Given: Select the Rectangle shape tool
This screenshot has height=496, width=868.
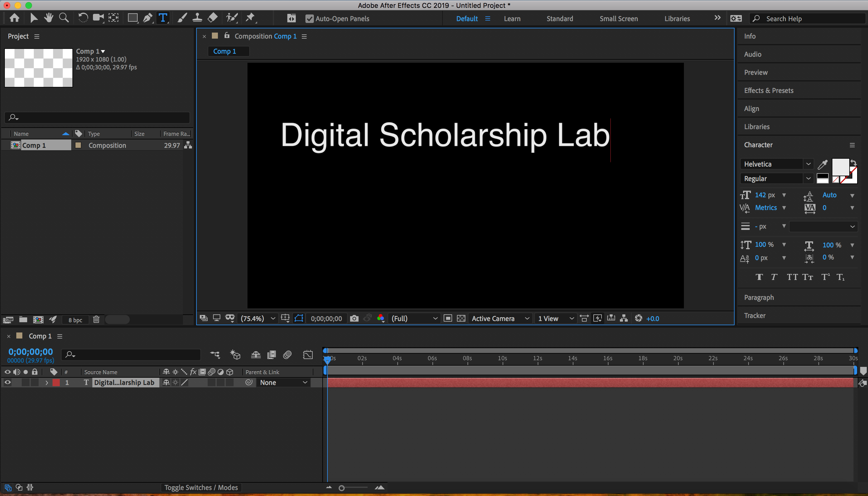Looking at the screenshot, I should [x=132, y=18].
